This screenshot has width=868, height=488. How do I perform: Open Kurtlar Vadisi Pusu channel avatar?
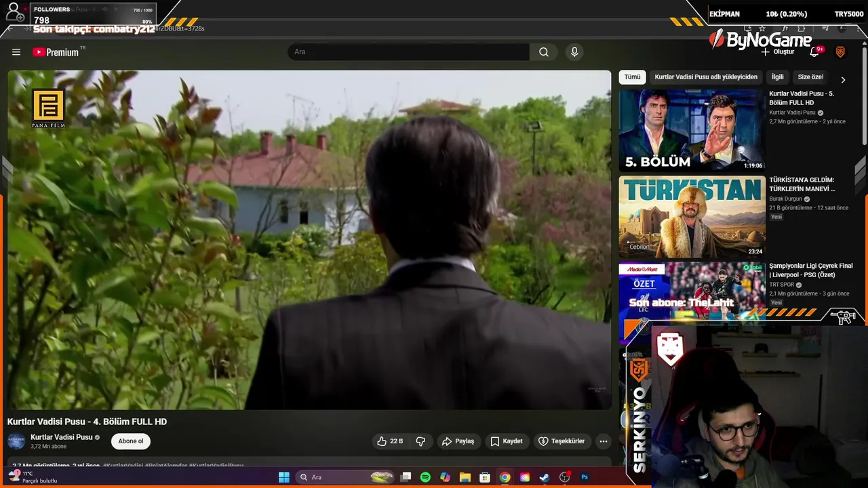[16, 441]
